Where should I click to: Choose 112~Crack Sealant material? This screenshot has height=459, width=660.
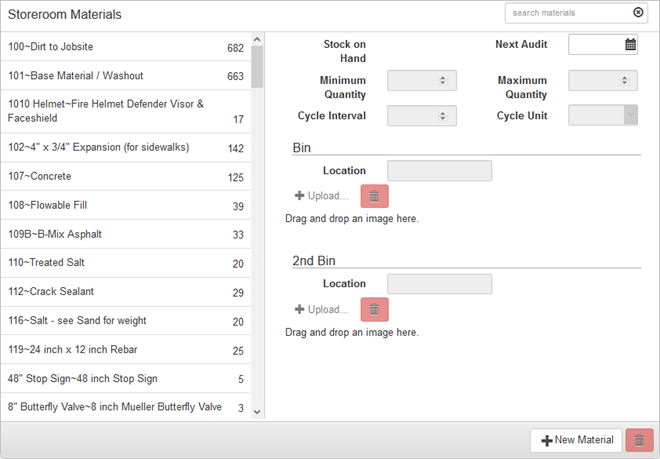pyautogui.click(x=125, y=292)
